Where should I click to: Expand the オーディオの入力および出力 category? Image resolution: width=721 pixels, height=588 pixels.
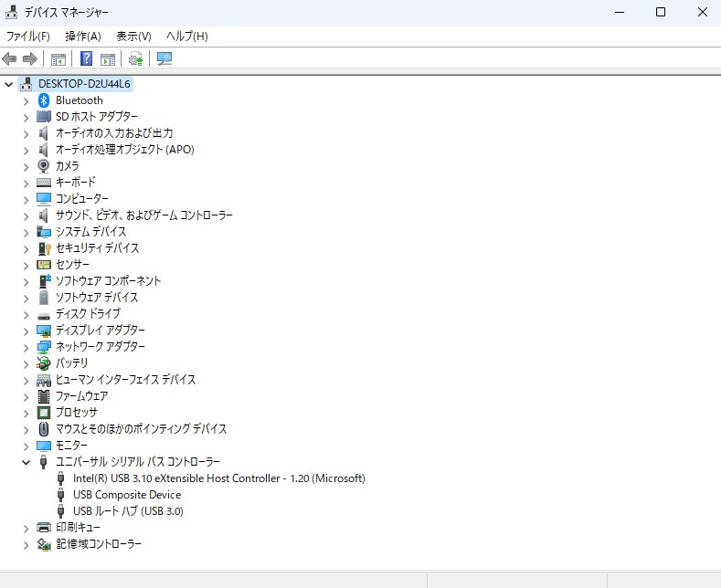click(27, 134)
